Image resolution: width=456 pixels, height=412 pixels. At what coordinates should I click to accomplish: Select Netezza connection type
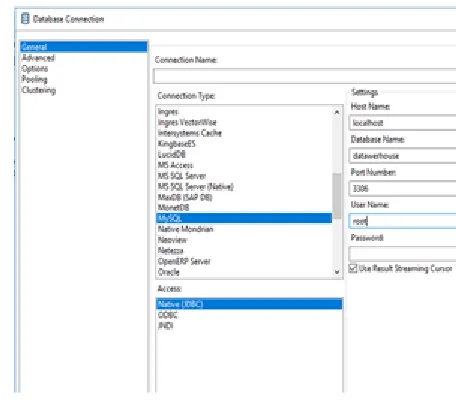click(x=171, y=250)
